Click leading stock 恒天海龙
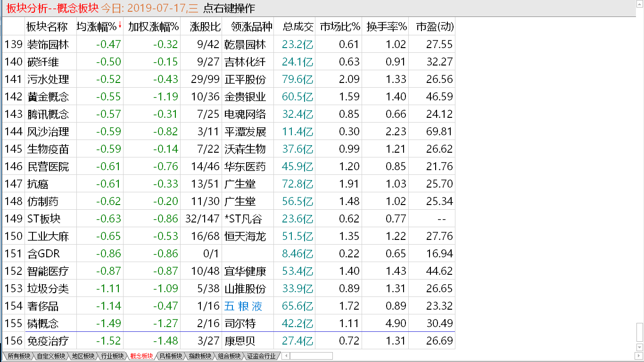Screen dimensions: 644x362 click(x=245, y=236)
